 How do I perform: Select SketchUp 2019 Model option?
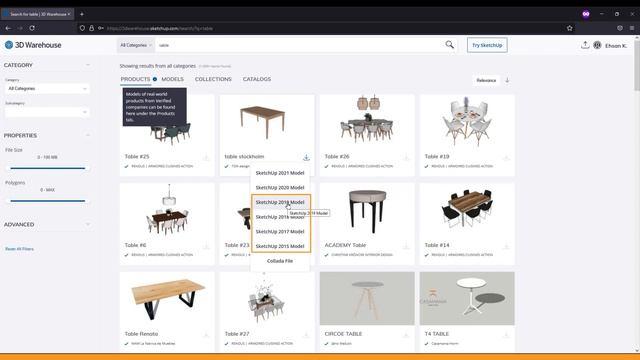[280, 202]
